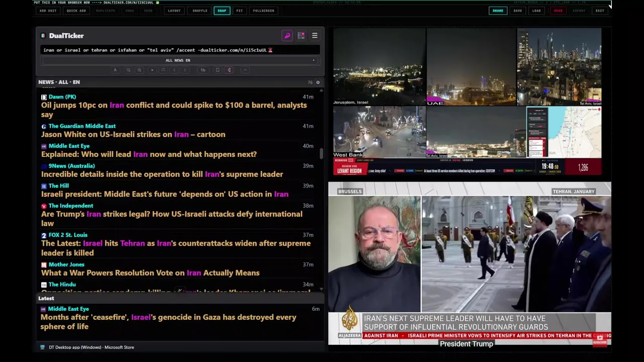Open Jason White cartoon headline

(133, 134)
